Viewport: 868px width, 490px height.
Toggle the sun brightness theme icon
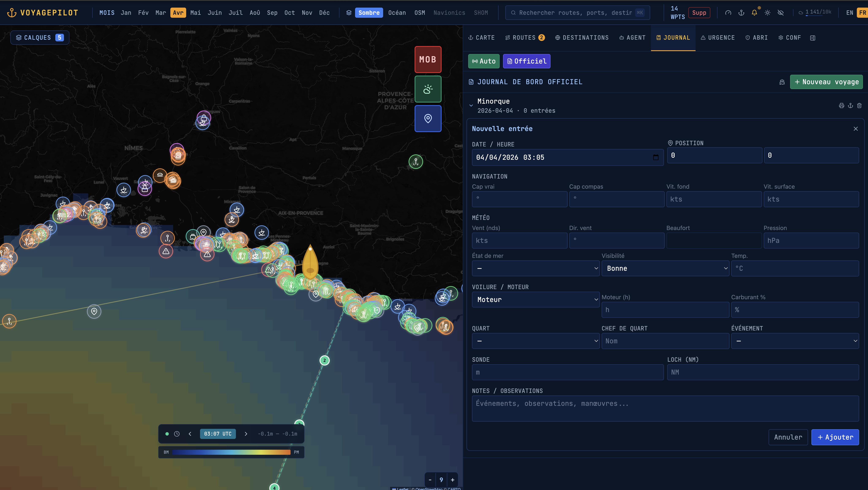coord(767,13)
